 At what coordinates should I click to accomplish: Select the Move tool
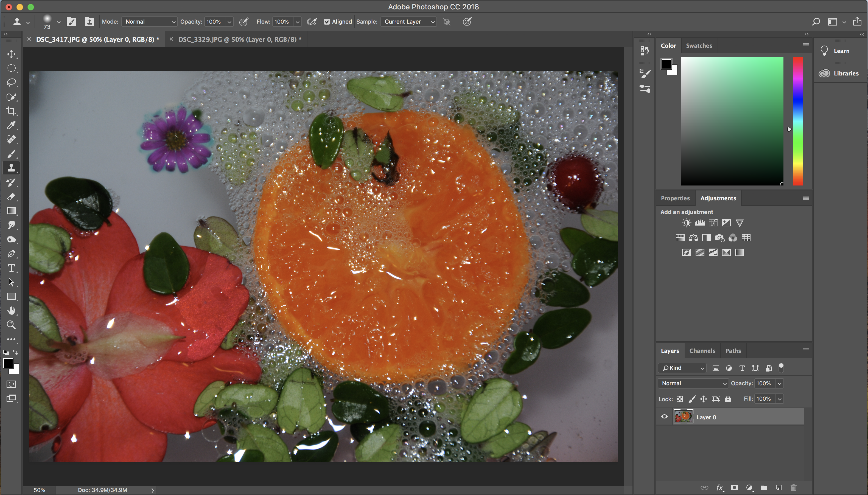coord(11,54)
